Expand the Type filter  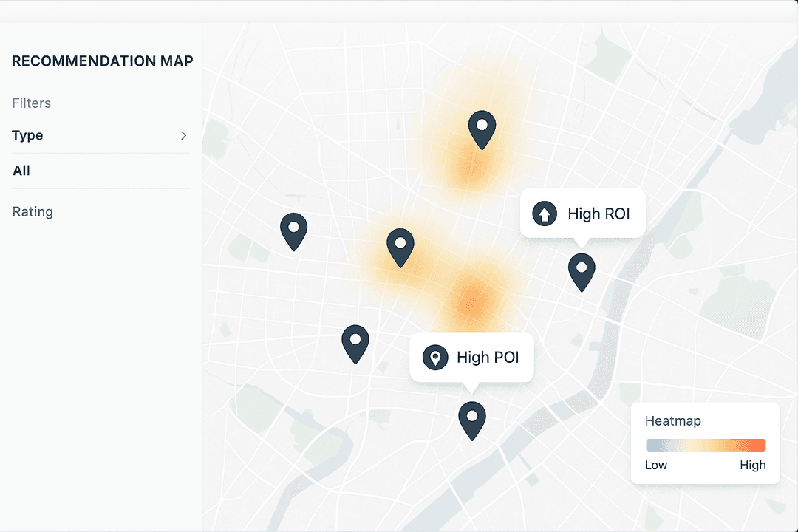tap(27, 135)
